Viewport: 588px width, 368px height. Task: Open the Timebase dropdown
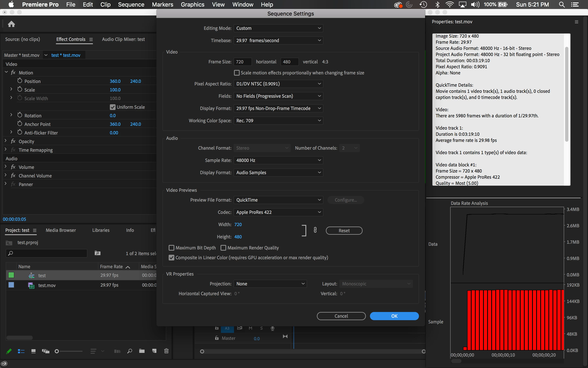(x=278, y=40)
